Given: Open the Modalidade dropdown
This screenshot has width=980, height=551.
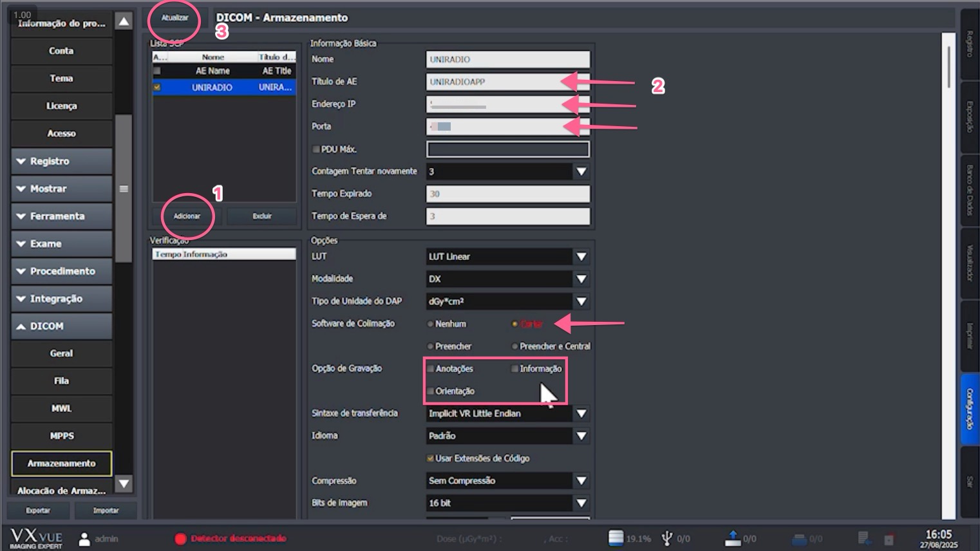Looking at the screenshot, I should coord(580,279).
